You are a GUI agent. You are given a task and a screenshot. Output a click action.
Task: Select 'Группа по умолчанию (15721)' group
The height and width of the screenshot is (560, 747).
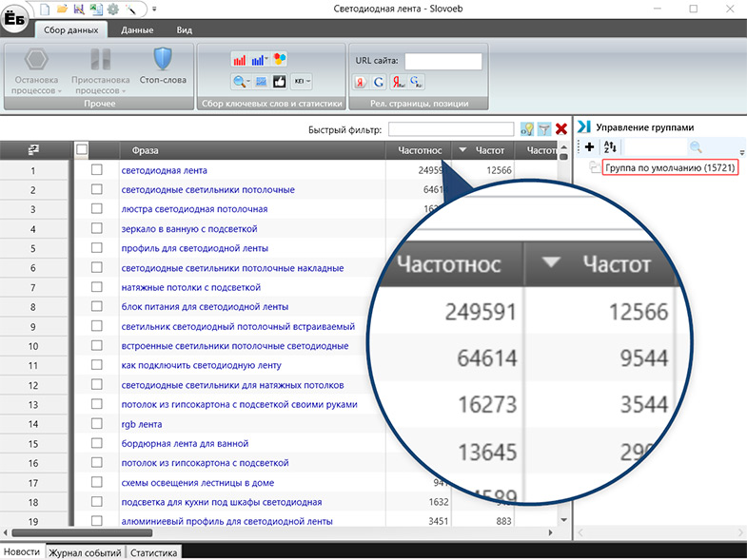670,167
